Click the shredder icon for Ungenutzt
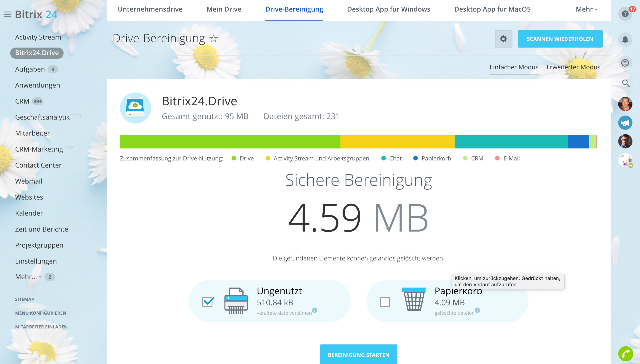 pyautogui.click(x=236, y=301)
